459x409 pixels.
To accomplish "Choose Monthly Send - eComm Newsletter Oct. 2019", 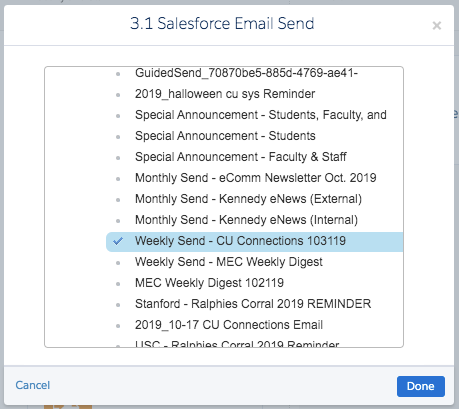I will pyautogui.click(x=256, y=178).
